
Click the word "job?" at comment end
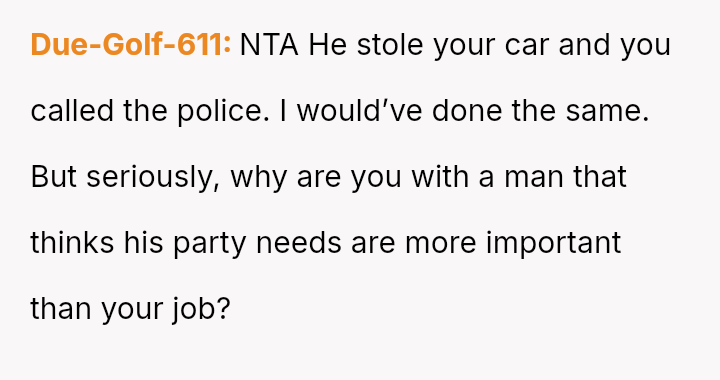click(x=201, y=308)
